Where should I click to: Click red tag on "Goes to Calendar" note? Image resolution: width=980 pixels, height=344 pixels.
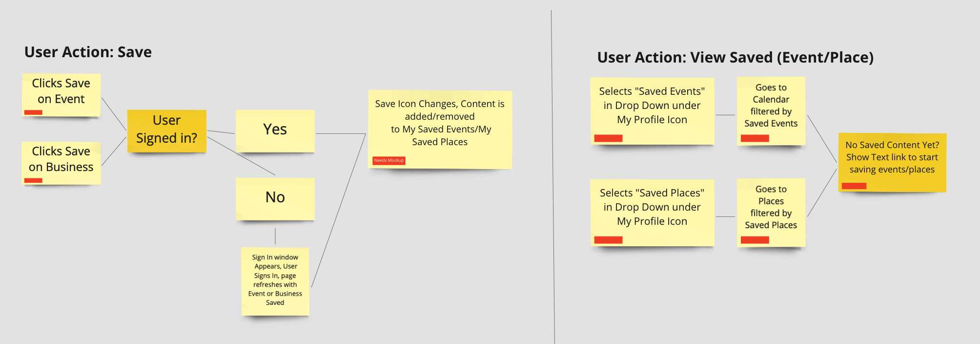pos(755,138)
